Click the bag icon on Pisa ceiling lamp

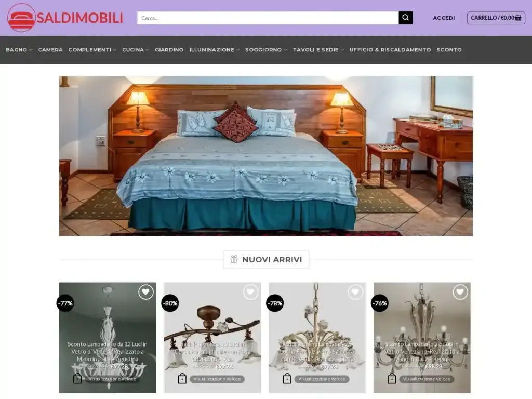click(x=182, y=379)
